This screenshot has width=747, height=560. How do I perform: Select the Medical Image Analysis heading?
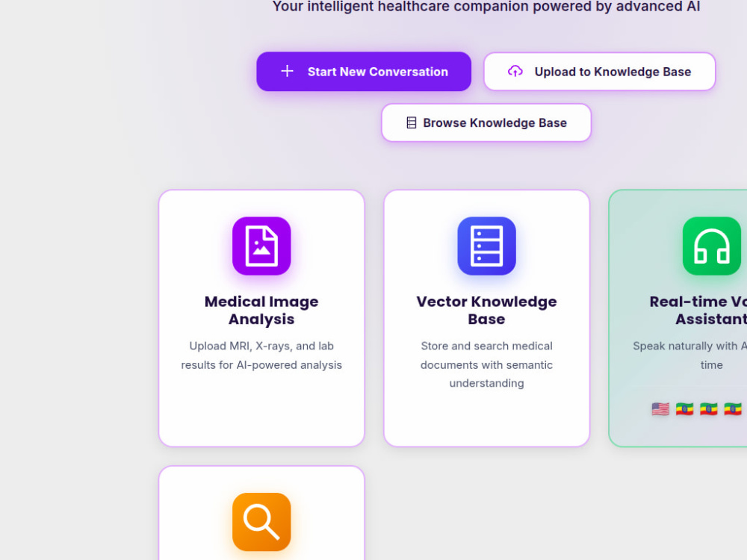tap(261, 310)
